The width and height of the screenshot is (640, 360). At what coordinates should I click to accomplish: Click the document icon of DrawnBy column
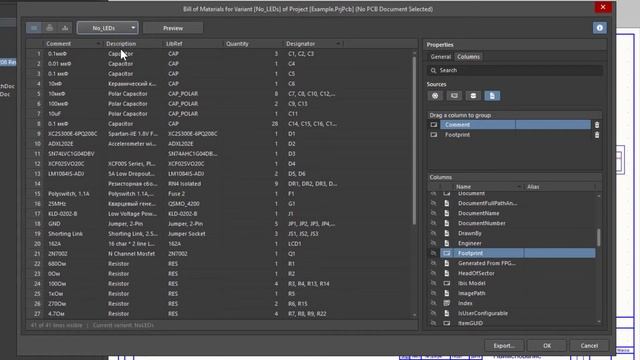[x=447, y=233]
